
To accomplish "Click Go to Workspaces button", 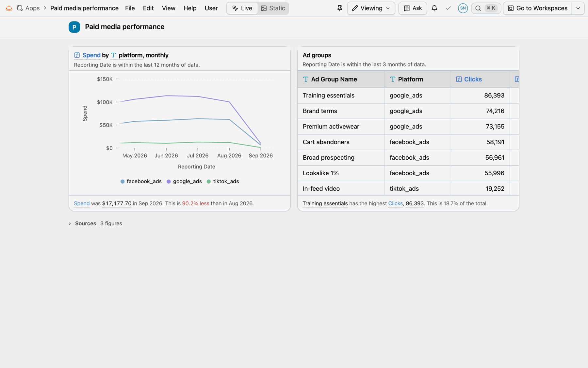I will [x=537, y=8].
